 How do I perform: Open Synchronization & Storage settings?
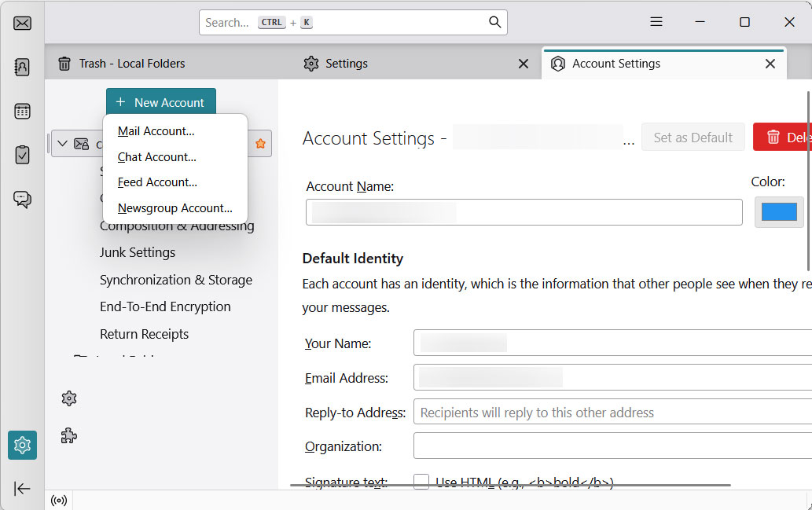click(x=176, y=280)
